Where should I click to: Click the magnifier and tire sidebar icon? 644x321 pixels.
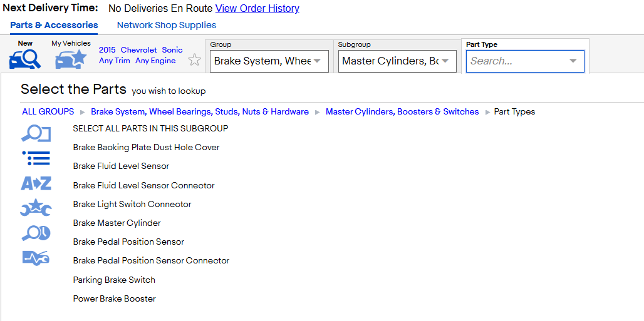pyautogui.click(x=36, y=233)
